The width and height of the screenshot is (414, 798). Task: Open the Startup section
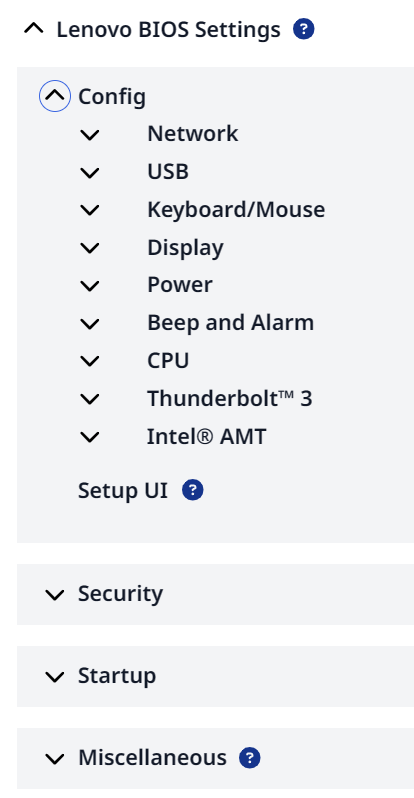click(x=215, y=676)
